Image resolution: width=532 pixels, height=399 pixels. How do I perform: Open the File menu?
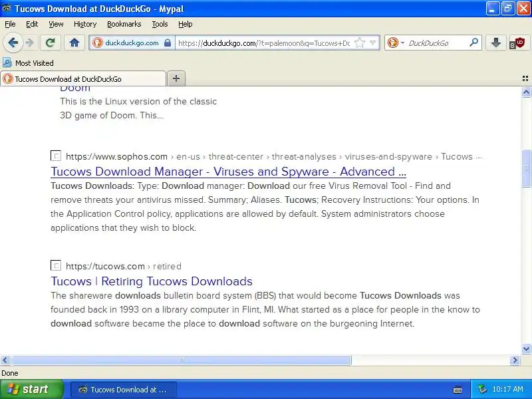[x=10, y=24]
